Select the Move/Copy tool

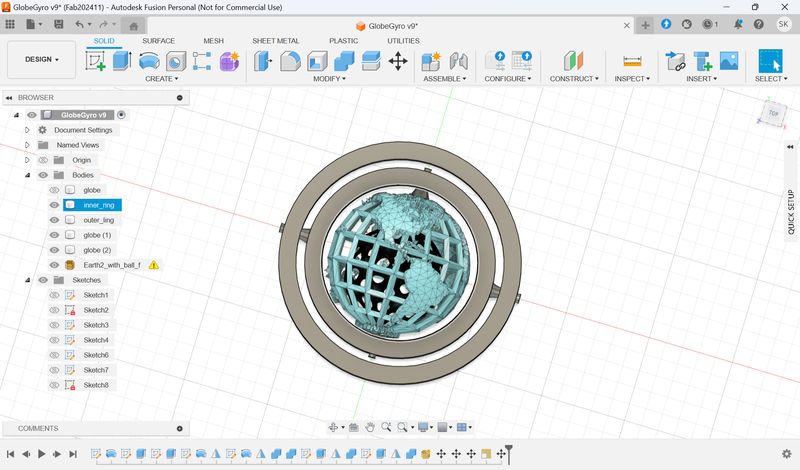coord(398,61)
